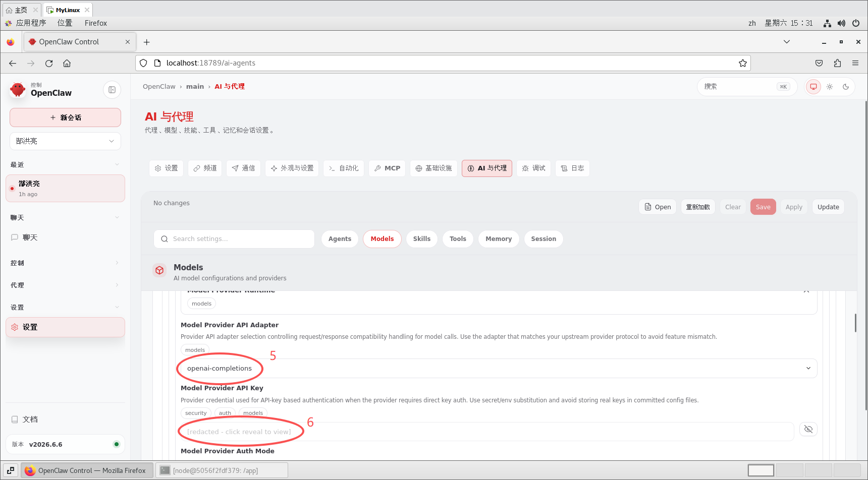Viewport: 868px width, 480px height.
Task: Switch to light theme mode
Action: pos(830,87)
